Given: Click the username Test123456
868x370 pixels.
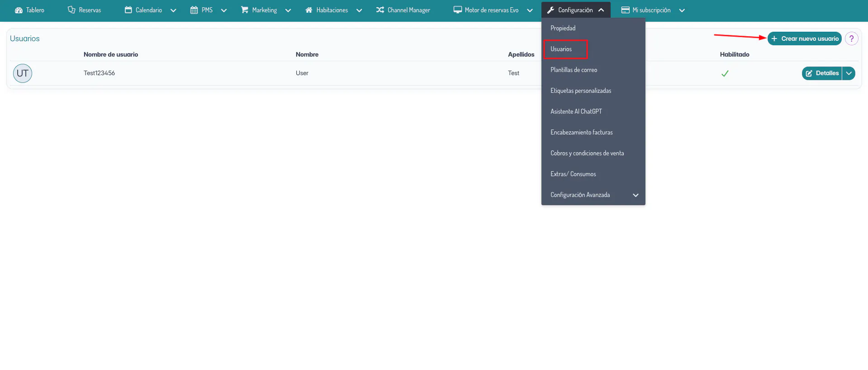Looking at the screenshot, I should (99, 73).
